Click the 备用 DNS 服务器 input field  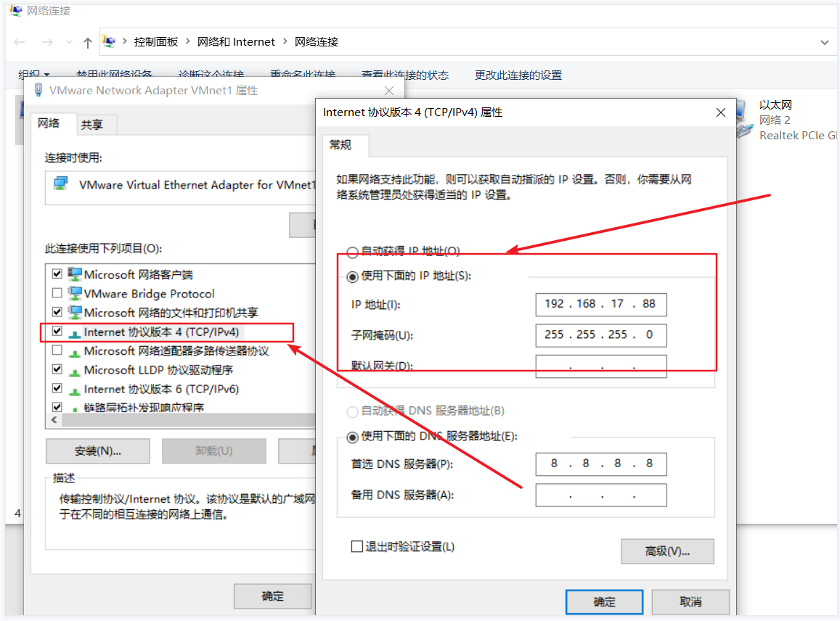tap(601, 495)
